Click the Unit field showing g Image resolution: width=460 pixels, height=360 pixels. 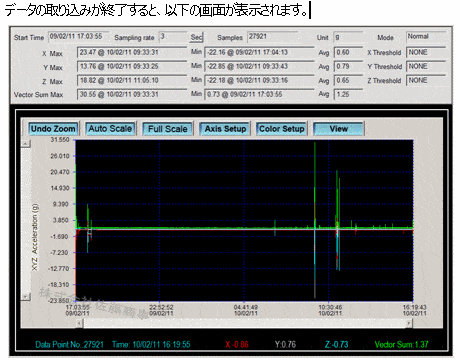click(348, 37)
